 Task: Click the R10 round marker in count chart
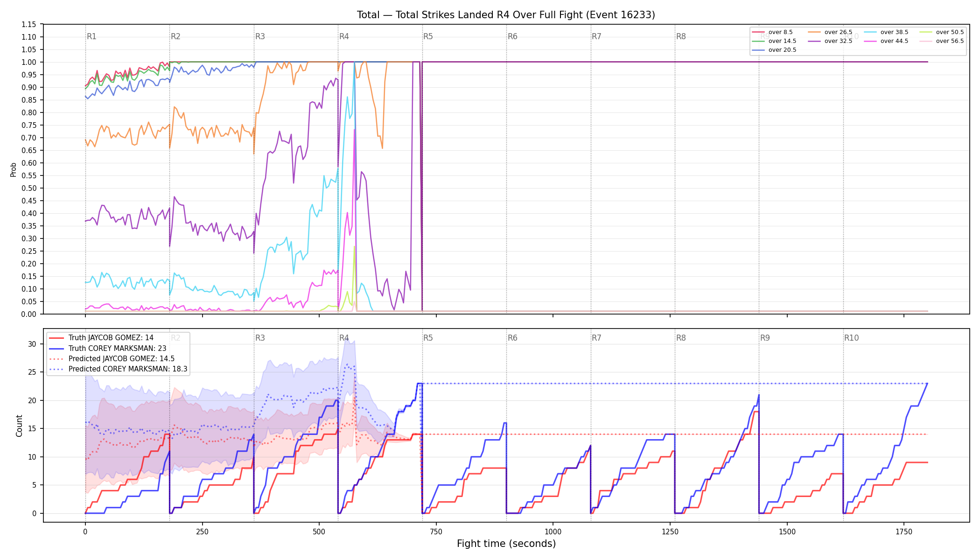[x=851, y=338]
